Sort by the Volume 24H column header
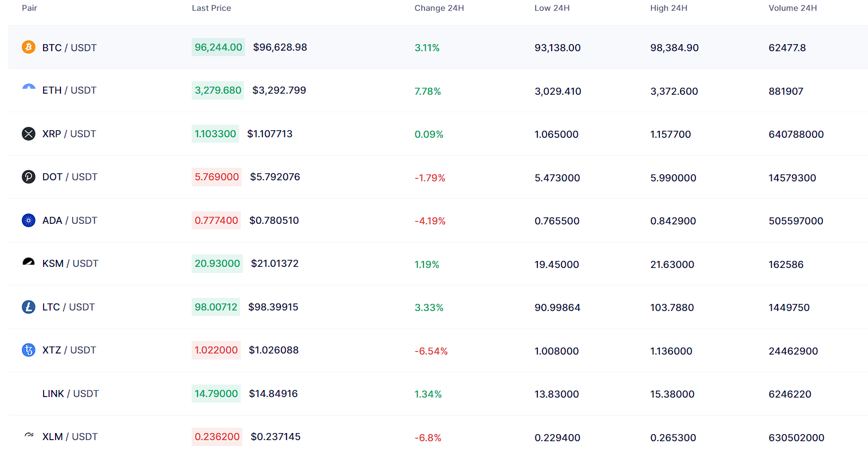This screenshot has width=868, height=451. (x=792, y=8)
